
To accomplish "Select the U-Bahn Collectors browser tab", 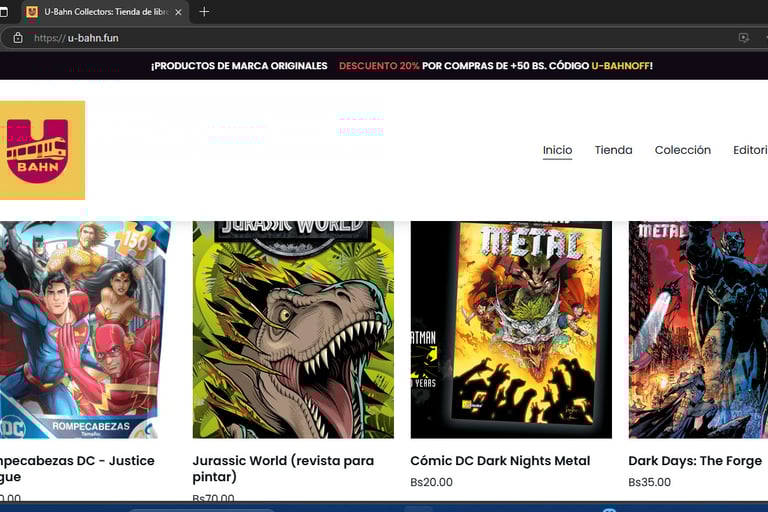I will 105,12.
